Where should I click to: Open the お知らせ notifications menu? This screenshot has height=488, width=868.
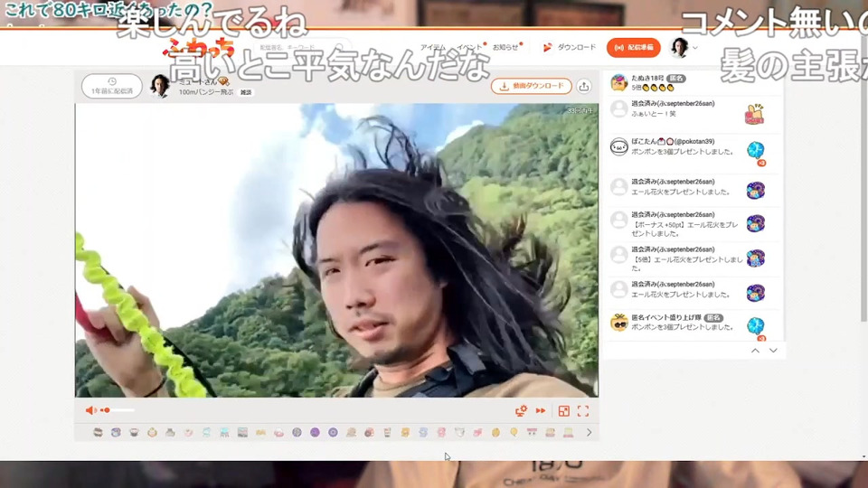(505, 48)
